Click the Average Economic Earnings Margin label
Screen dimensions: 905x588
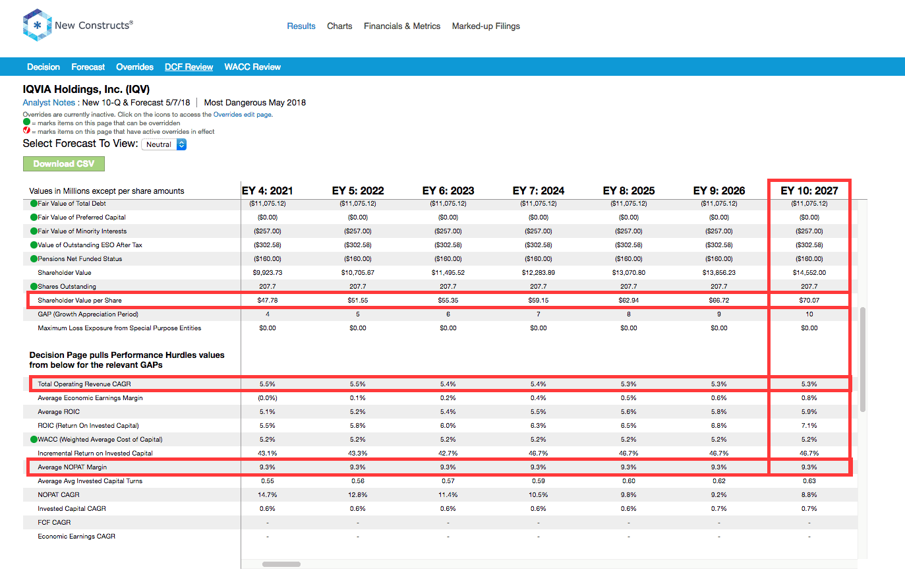[x=90, y=397]
